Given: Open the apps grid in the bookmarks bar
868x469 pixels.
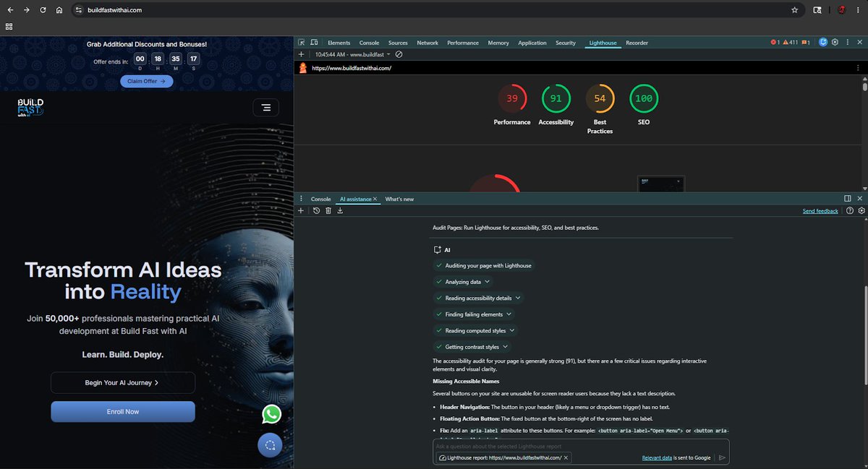Looking at the screenshot, I should click(x=9, y=27).
